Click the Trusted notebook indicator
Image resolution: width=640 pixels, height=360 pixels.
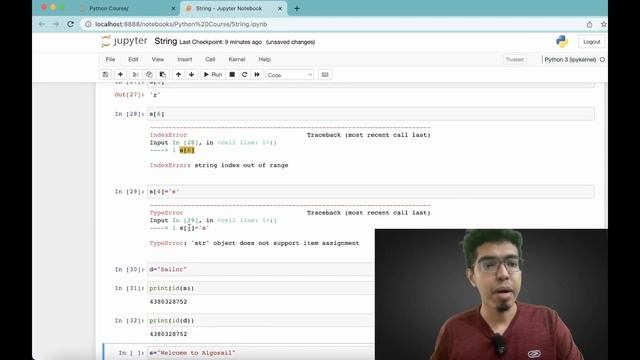514,60
